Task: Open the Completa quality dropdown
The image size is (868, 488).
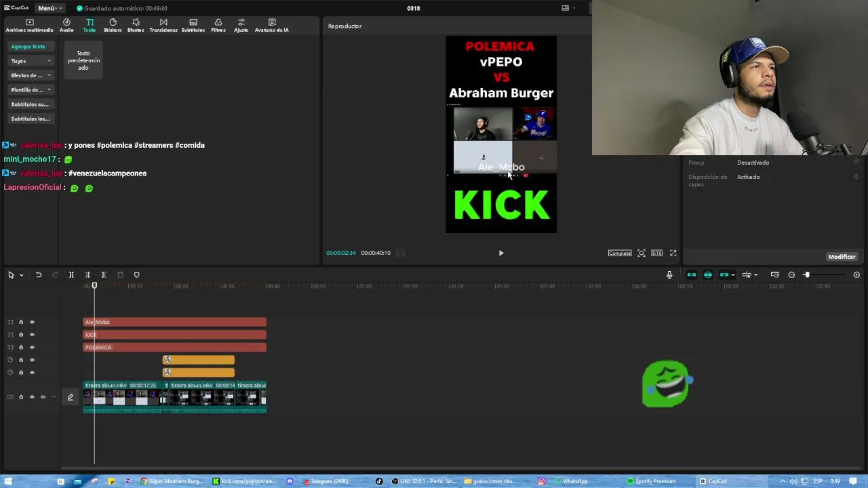Action: 620,253
